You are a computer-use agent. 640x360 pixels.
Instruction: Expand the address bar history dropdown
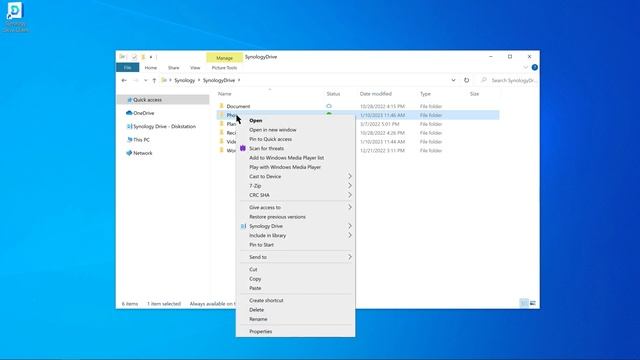pyautogui.click(x=453, y=80)
